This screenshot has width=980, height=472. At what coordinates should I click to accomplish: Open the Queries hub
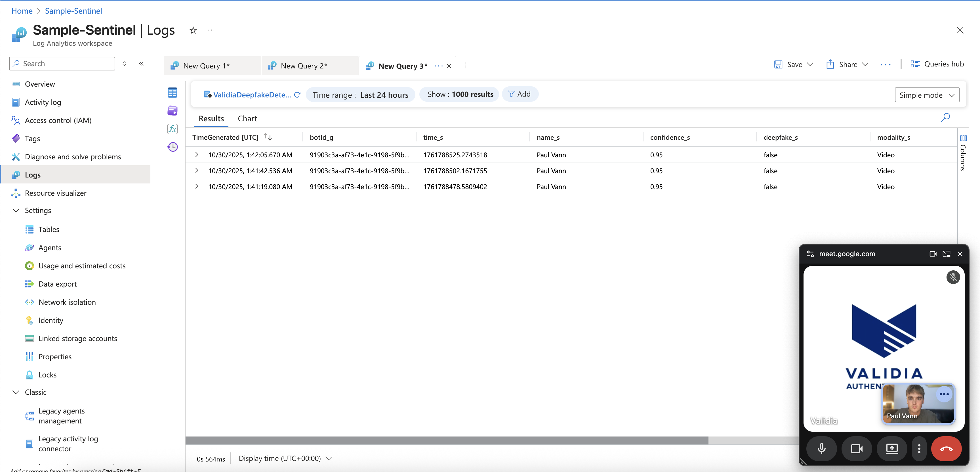tap(937, 64)
